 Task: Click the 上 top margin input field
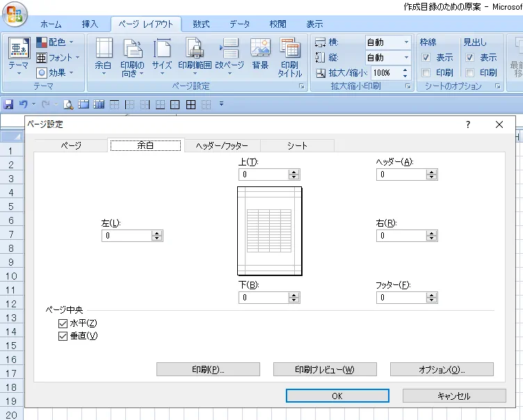pos(263,175)
